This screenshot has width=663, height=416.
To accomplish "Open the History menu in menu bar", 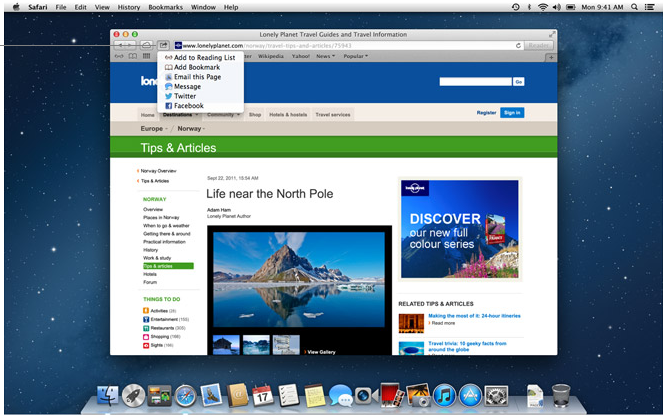I will [x=129, y=7].
